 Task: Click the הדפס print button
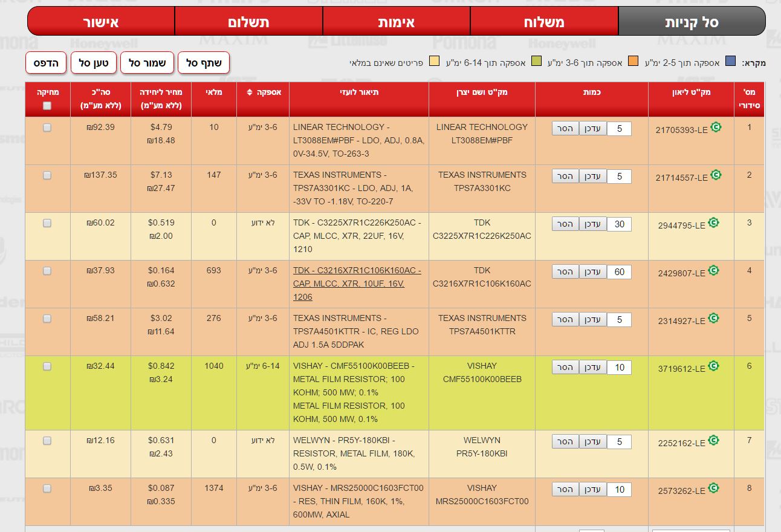46,63
